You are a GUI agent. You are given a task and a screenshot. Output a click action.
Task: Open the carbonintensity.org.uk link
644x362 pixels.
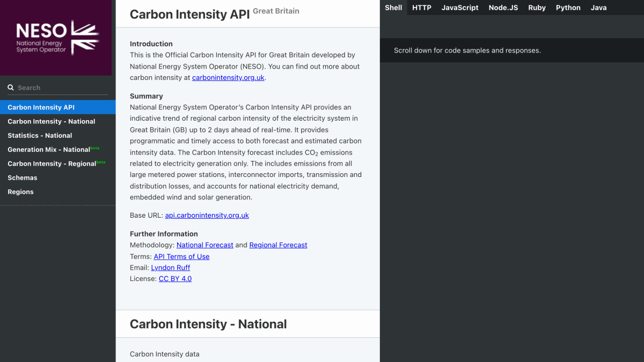228,77
